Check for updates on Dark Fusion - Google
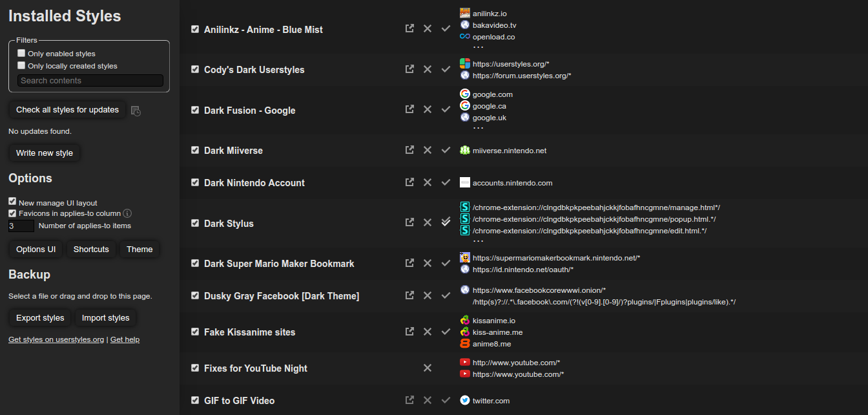The image size is (868, 415). (x=446, y=109)
